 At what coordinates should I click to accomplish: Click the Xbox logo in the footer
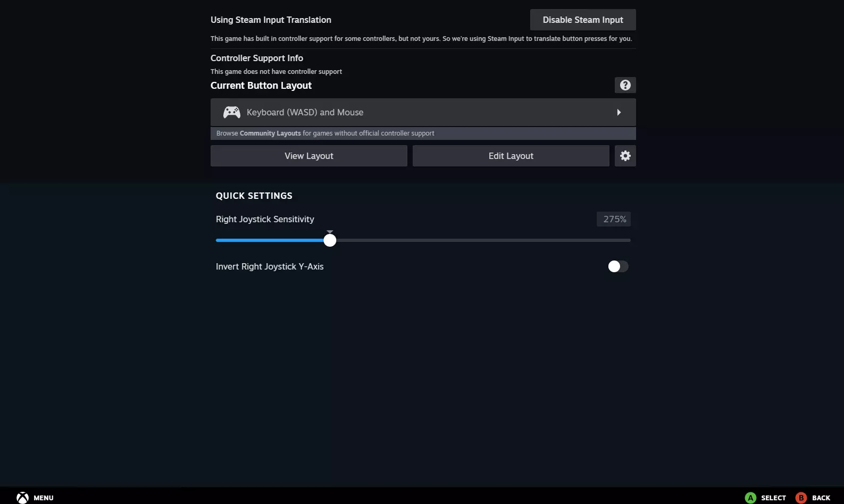coord(22,498)
